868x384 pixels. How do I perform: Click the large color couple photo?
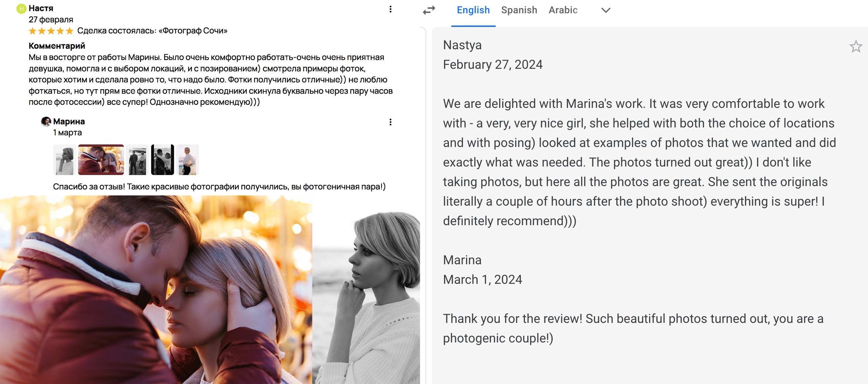pyautogui.click(x=156, y=290)
